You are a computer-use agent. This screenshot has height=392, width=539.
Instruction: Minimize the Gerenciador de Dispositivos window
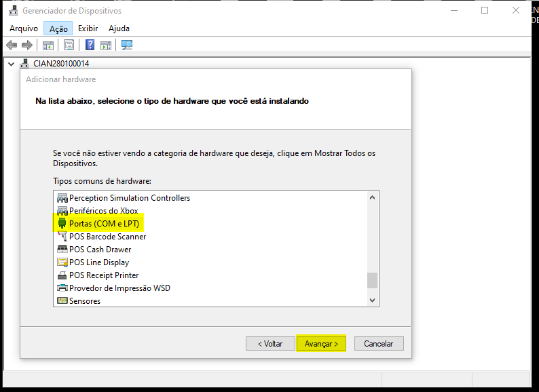(x=454, y=10)
